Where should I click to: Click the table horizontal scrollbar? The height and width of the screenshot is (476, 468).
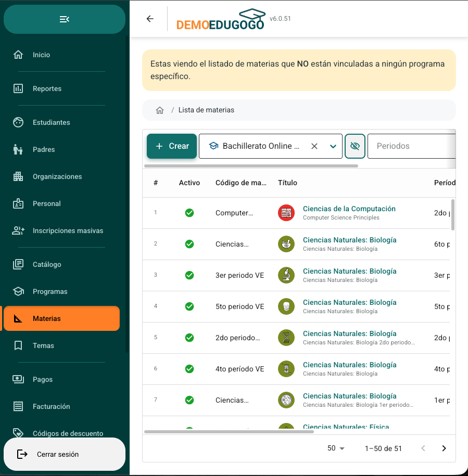point(229,432)
